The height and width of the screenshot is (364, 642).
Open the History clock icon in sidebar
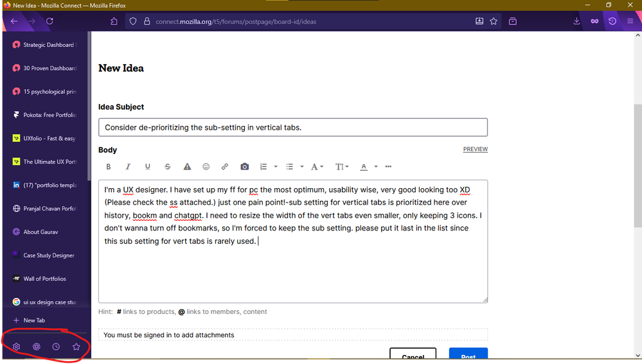56,347
